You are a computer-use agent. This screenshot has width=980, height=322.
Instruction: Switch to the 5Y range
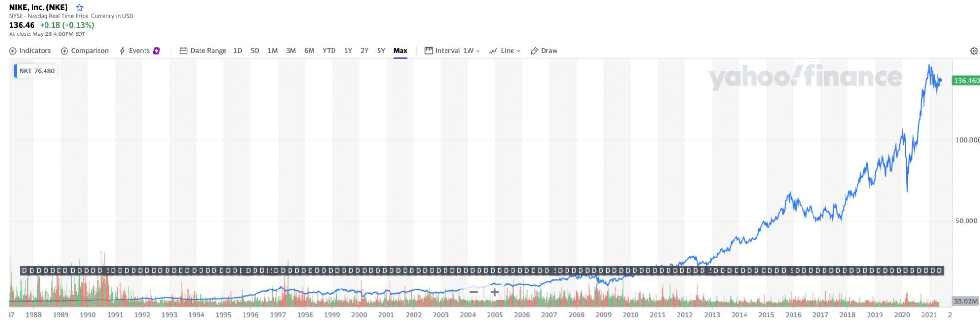point(381,51)
